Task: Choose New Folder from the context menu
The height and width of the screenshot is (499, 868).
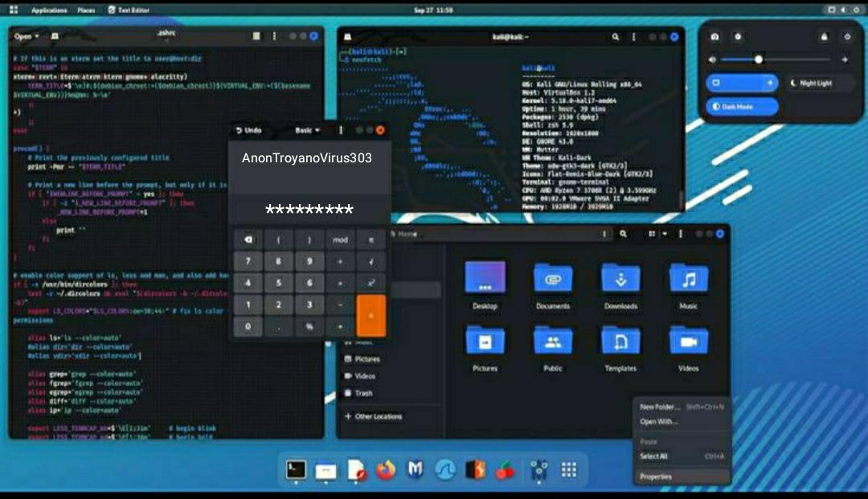Action: [x=682, y=407]
